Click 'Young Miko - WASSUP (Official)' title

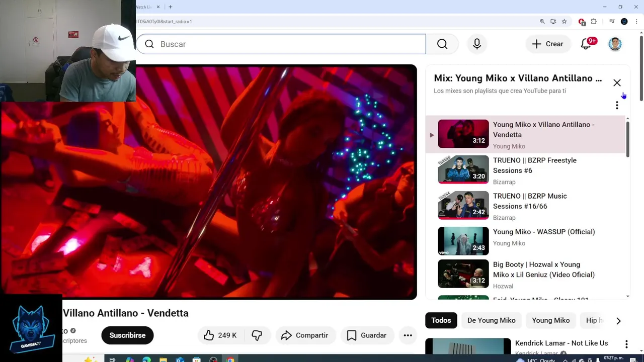[x=544, y=232]
